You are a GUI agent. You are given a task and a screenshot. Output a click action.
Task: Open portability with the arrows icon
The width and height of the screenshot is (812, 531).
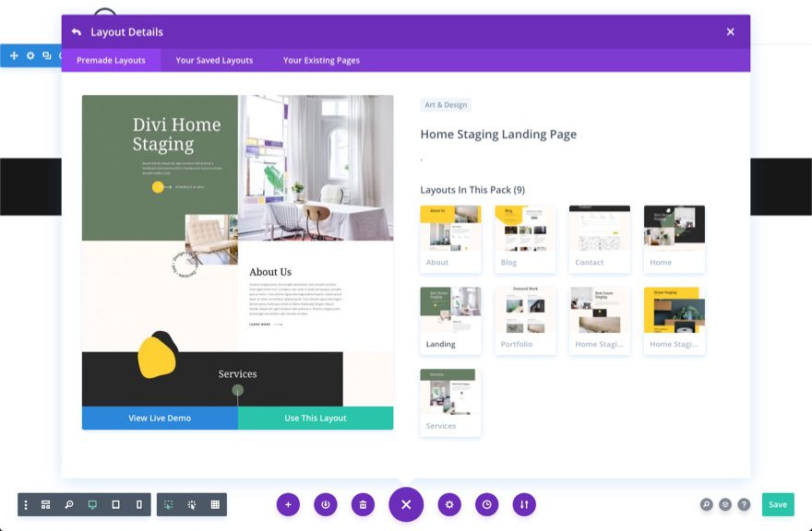pos(524,504)
